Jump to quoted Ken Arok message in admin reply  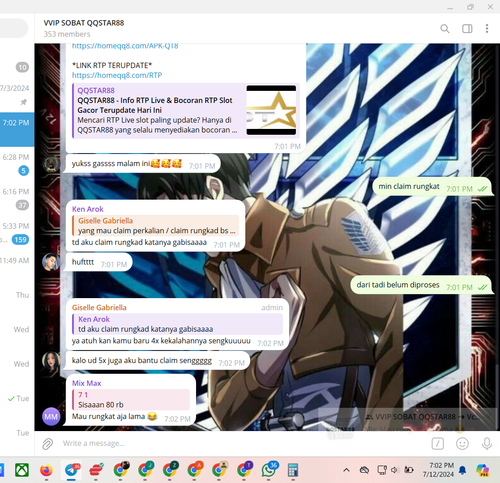coord(177,324)
